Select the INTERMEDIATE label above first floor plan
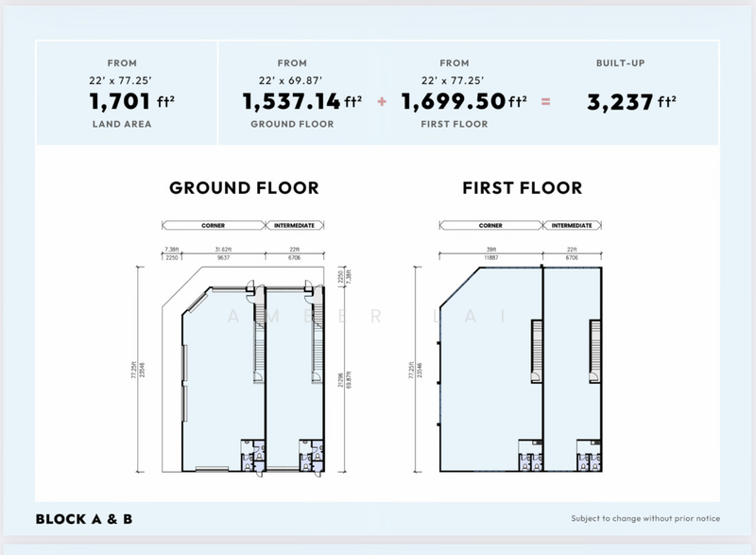 pyautogui.click(x=573, y=226)
